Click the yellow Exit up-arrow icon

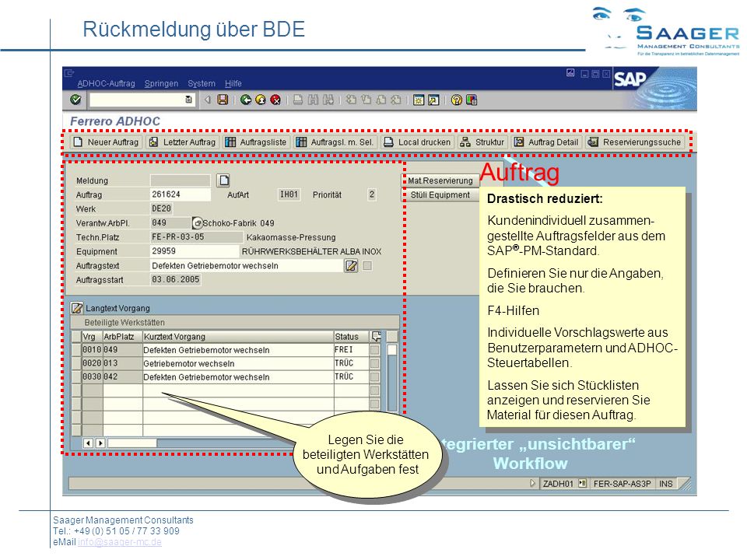(261, 100)
